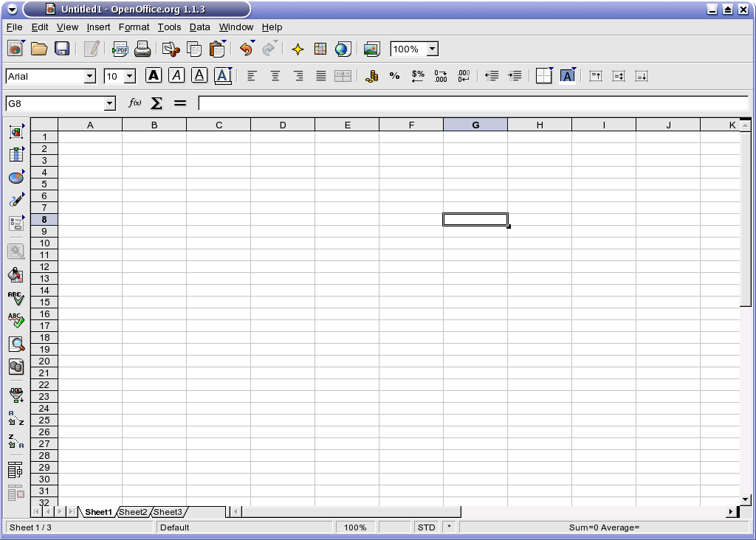Print the file directly
The height and width of the screenshot is (540, 756).
coord(142,49)
